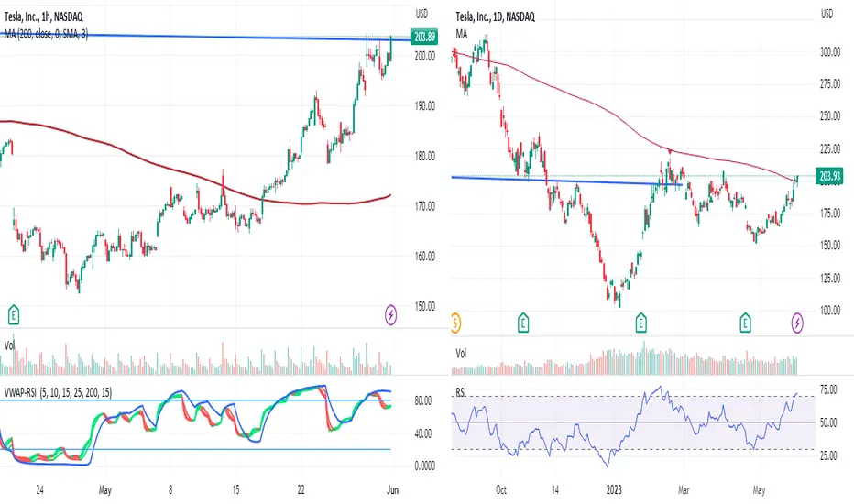This screenshot has width=854, height=504.
Task: Click the green 203.93 last-price label
Action: click(829, 175)
